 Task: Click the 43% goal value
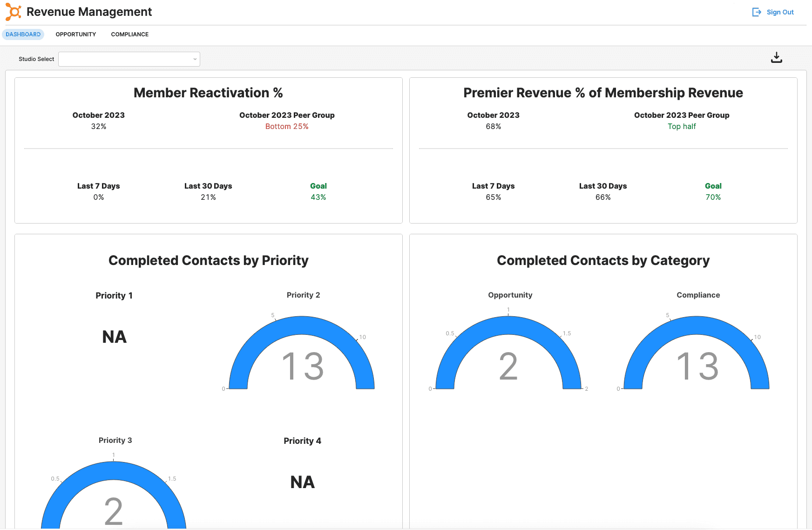(318, 197)
